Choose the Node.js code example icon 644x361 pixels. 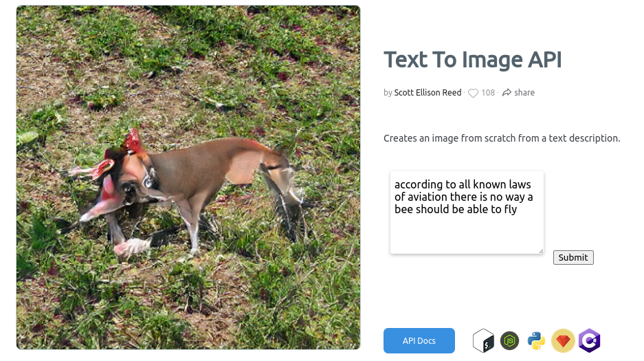point(509,340)
